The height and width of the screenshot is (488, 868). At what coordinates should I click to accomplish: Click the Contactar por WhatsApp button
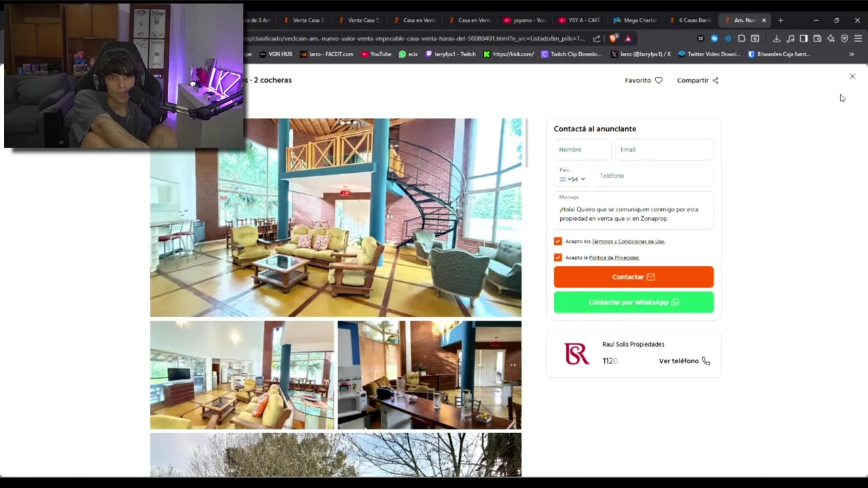click(x=633, y=302)
